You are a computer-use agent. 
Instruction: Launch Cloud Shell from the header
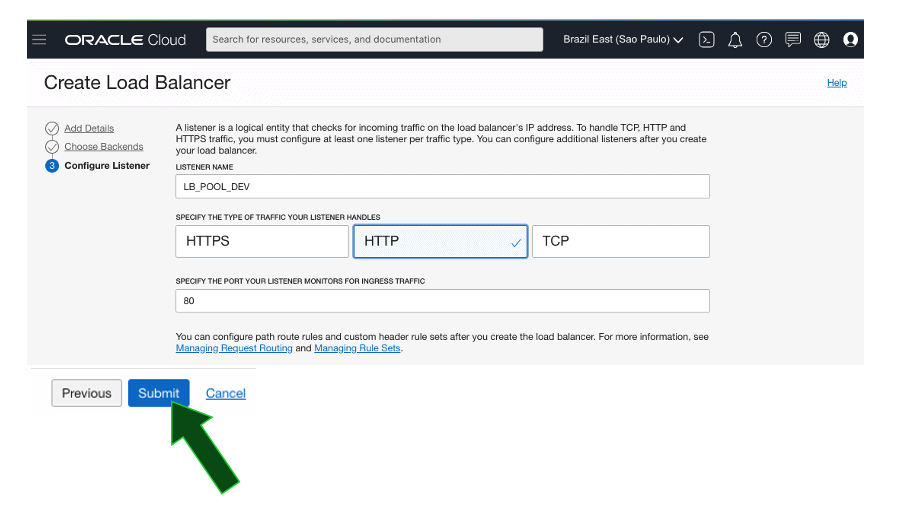pyautogui.click(x=706, y=40)
